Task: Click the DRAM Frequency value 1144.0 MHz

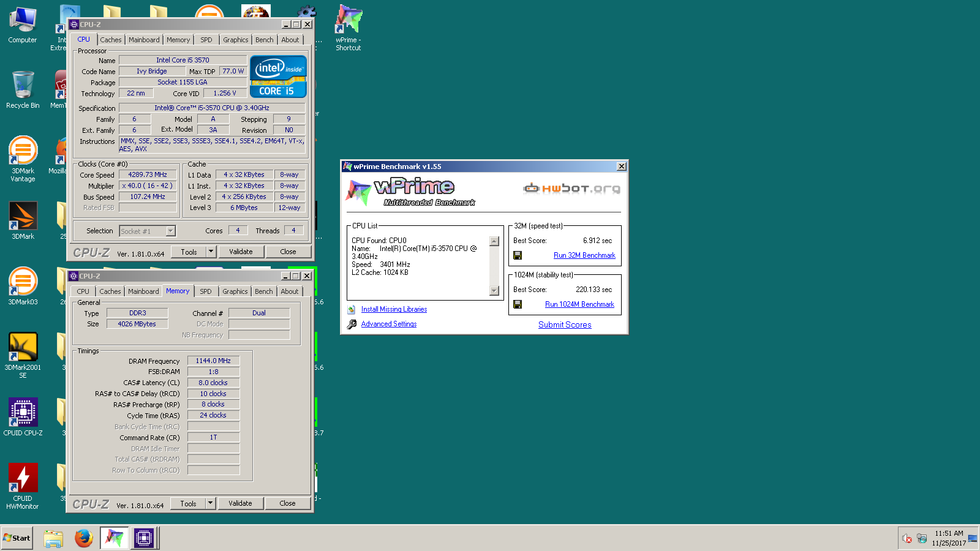Action: coord(213,361)
